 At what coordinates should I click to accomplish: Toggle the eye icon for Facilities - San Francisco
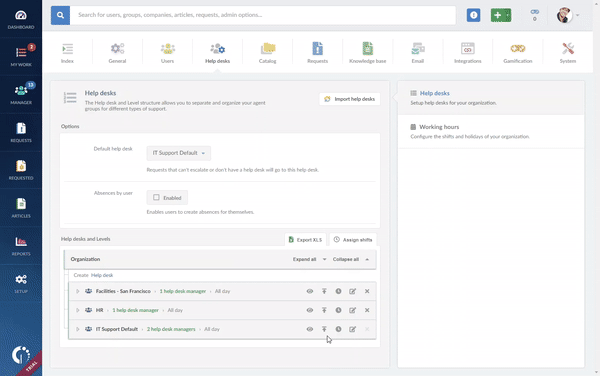point(310,291)
